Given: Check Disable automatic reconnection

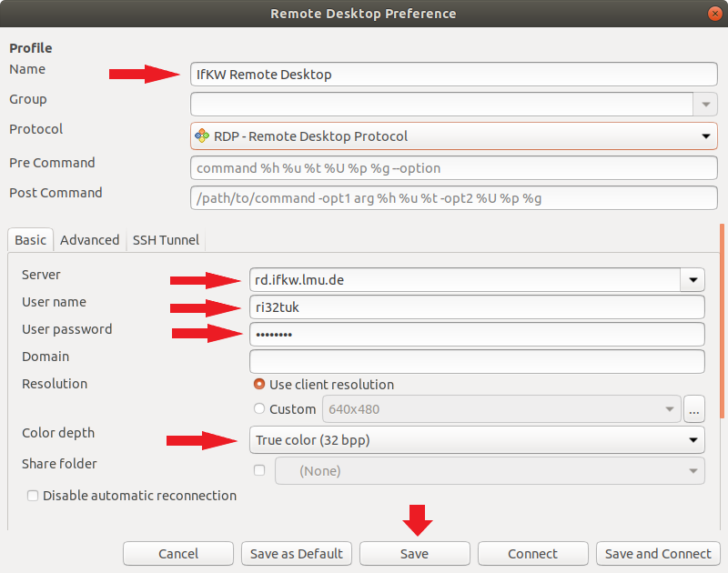Looking at the screenshot, I should [33, 496].
